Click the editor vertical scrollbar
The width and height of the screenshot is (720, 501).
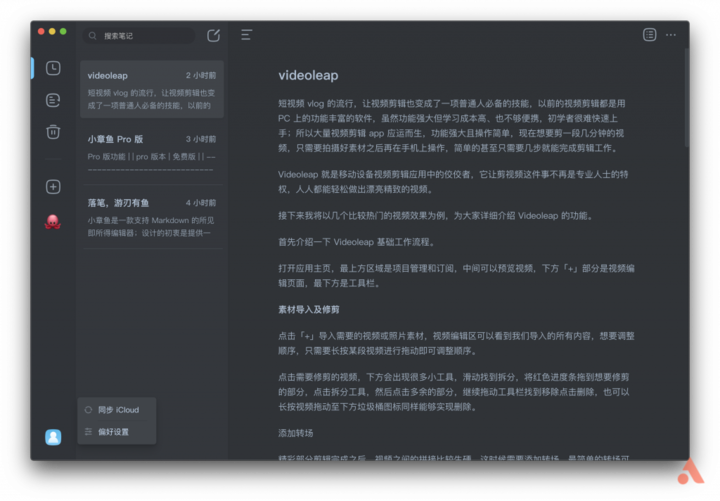[686, 97]
